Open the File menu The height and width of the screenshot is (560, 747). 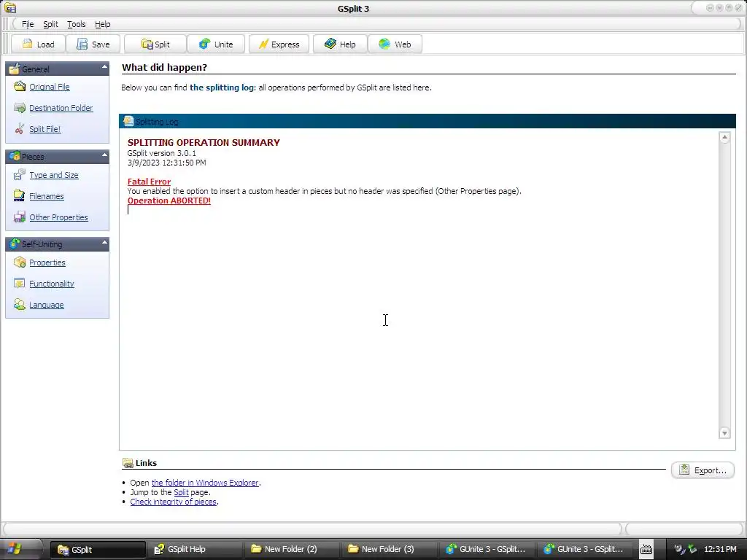click(x=28, y=24)
